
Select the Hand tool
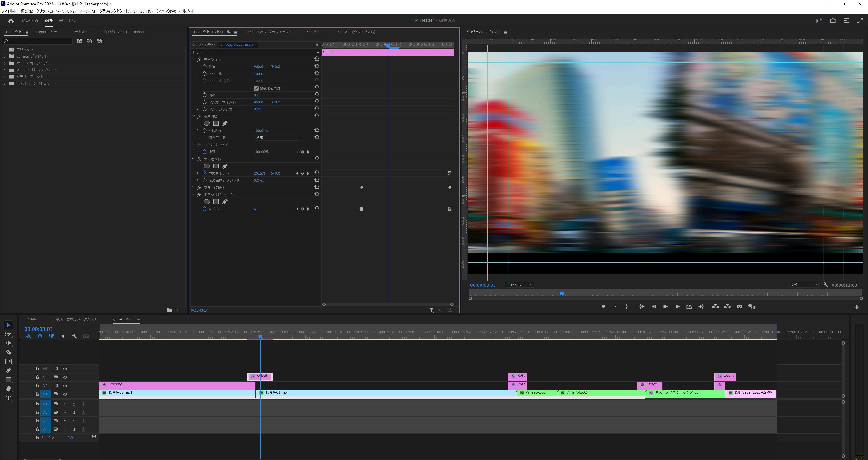coord(8,389)
